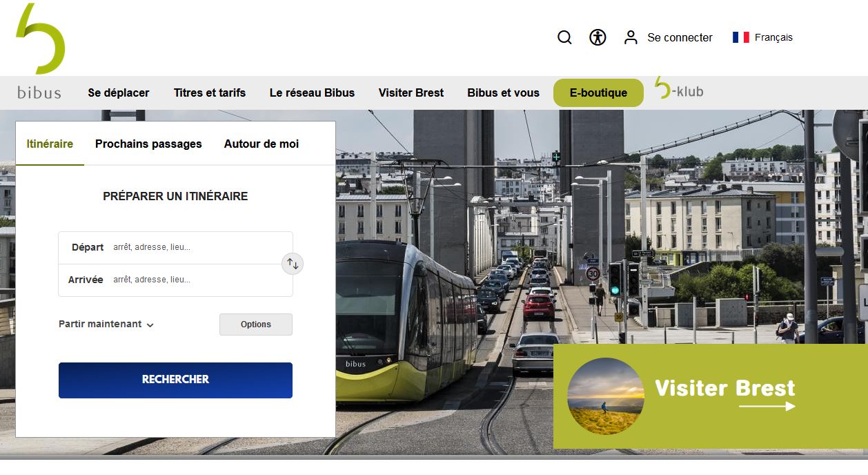The width and height of the screenshot is (868, 475).
Task: Open the Le réseau Bibus menu
Action: point(312,93)
